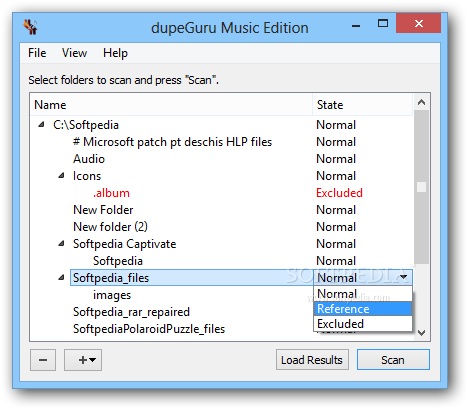Click the State column header
Viewport: 468px width, 409px height.
[x=363, y=105]
